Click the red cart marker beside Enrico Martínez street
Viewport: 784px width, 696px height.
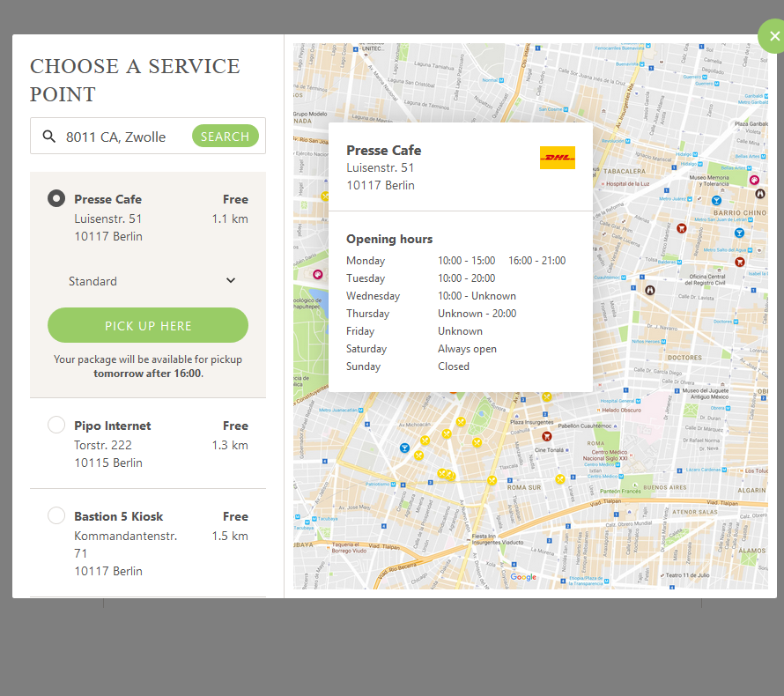tap(681, 228)
